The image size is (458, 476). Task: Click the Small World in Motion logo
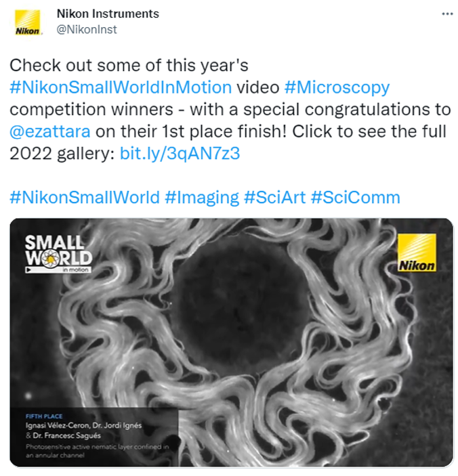click(58, 253)
